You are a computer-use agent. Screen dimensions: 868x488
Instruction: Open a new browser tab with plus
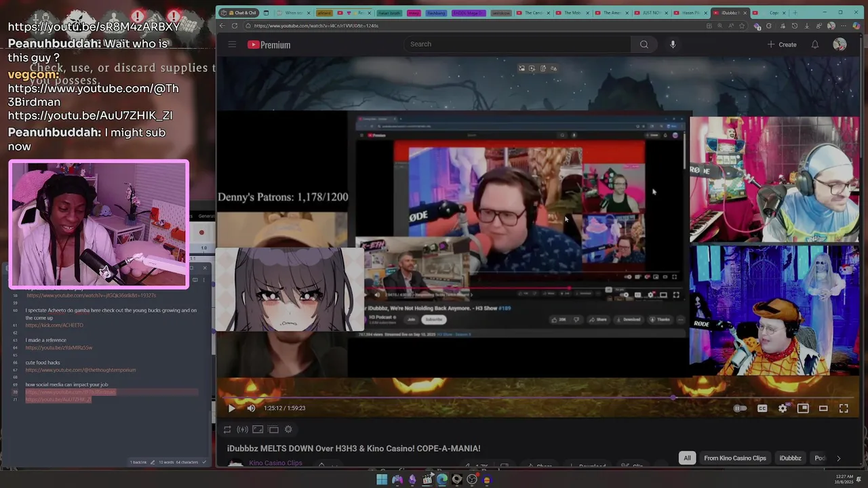click(x=795, y=13)
